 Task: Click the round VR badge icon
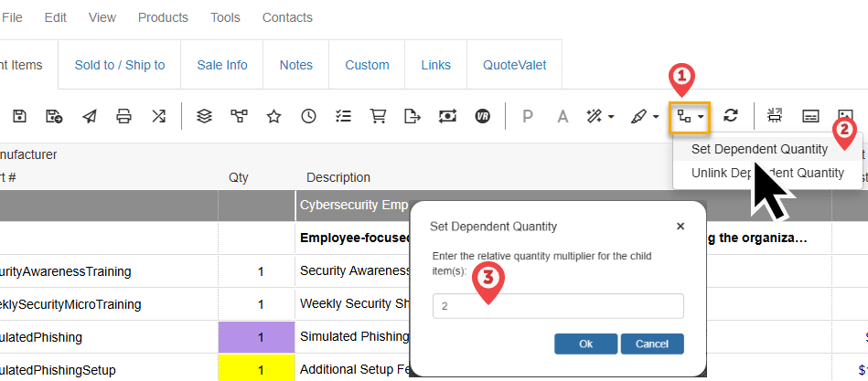483,116
